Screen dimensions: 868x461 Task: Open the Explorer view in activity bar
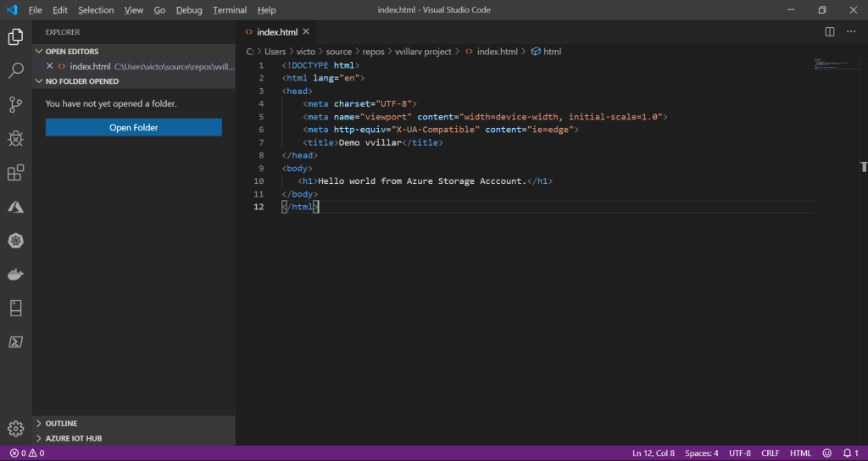15,37
